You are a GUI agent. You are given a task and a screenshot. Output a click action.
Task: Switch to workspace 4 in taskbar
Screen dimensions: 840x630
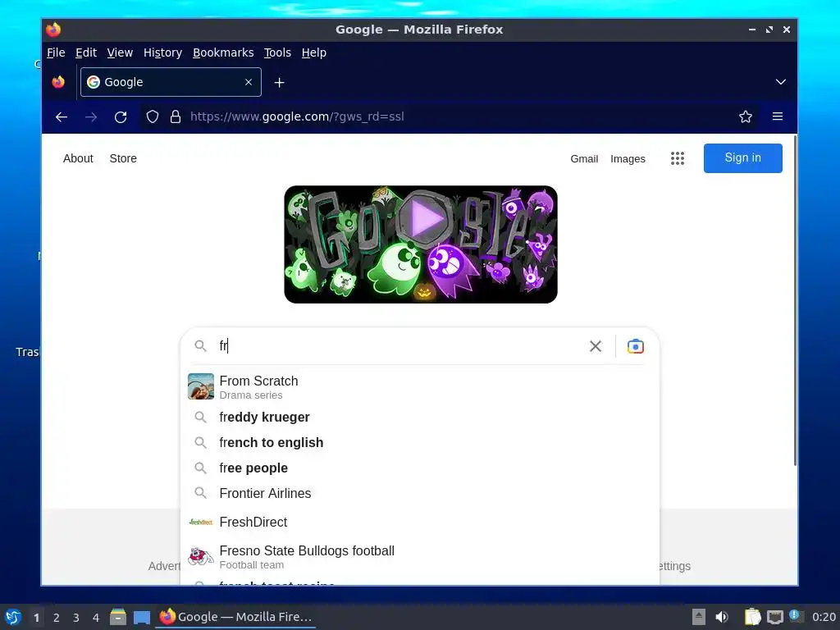click(x=96, y=618)
